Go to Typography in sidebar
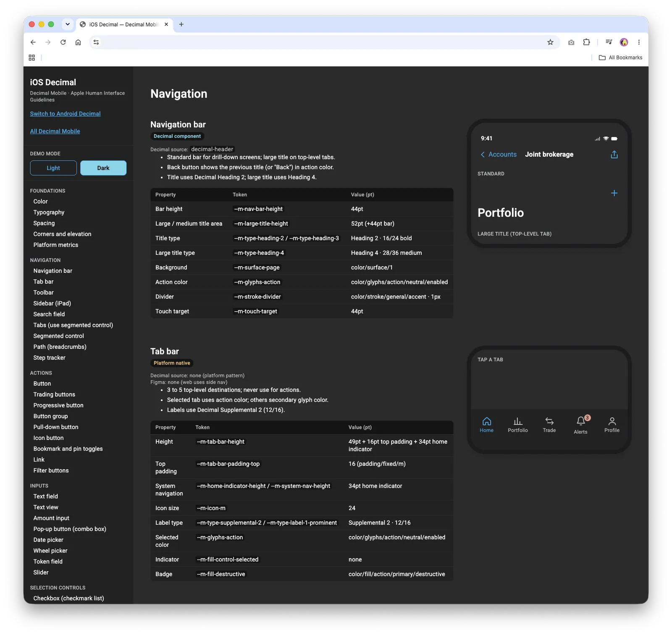The width and height of the screenshot is (672, 635). 49,213
